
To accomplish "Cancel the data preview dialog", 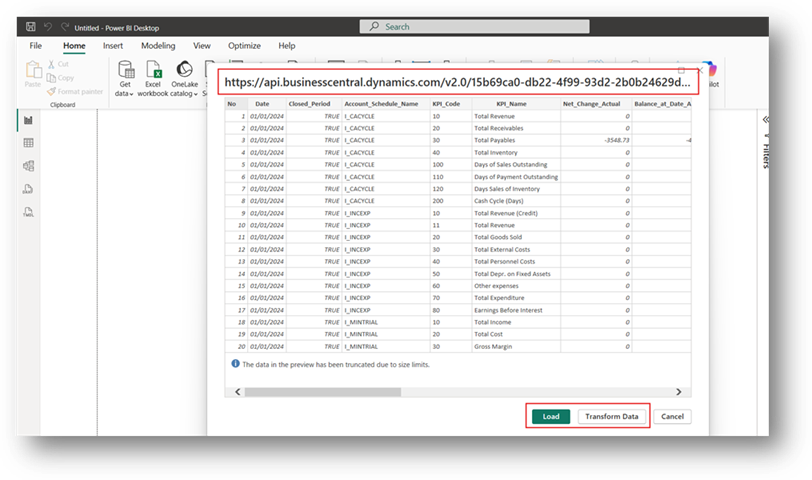I will [x=672, y=416].
